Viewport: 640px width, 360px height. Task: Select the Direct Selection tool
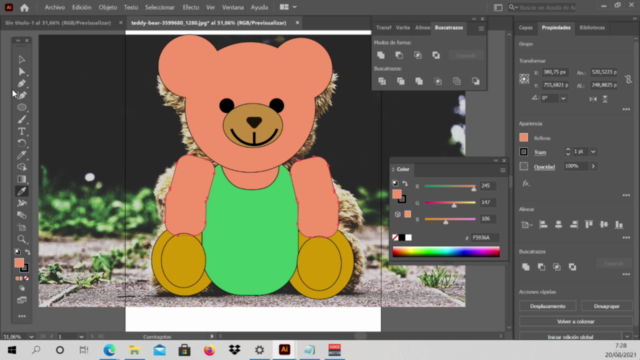(22, 72)
